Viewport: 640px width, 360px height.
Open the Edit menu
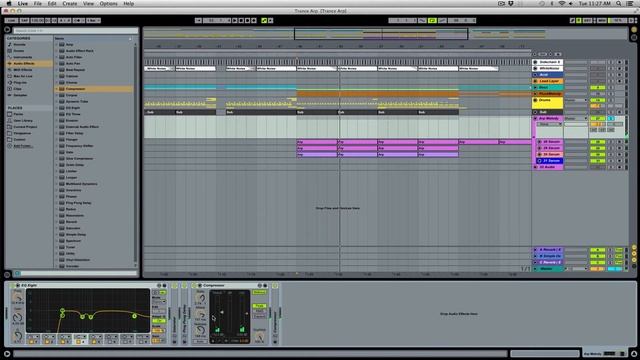(52, 4)
